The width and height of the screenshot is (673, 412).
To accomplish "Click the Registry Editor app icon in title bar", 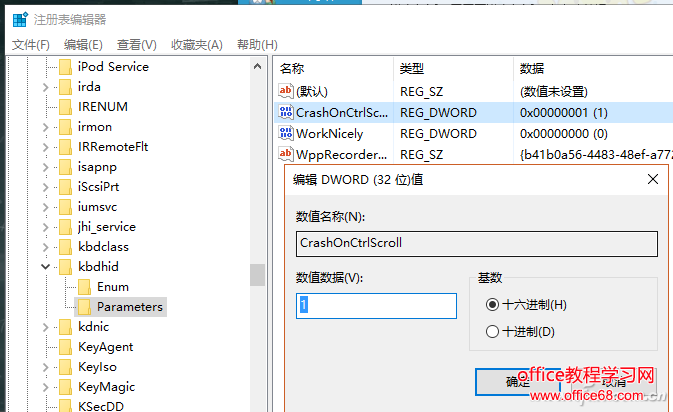I will coord(20,19).
